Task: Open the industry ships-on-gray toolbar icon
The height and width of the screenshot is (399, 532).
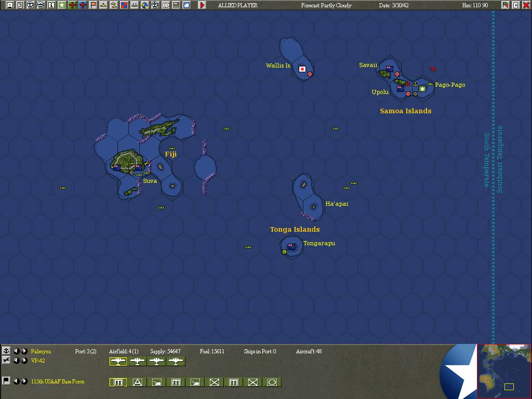Action: 135,5
